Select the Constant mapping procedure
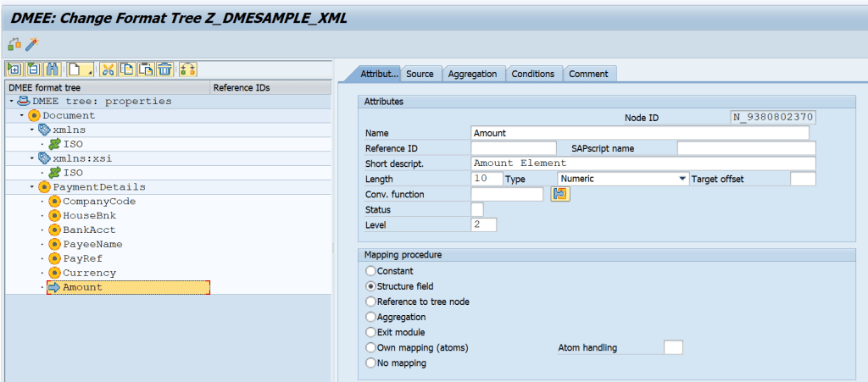 coord(370,271)
